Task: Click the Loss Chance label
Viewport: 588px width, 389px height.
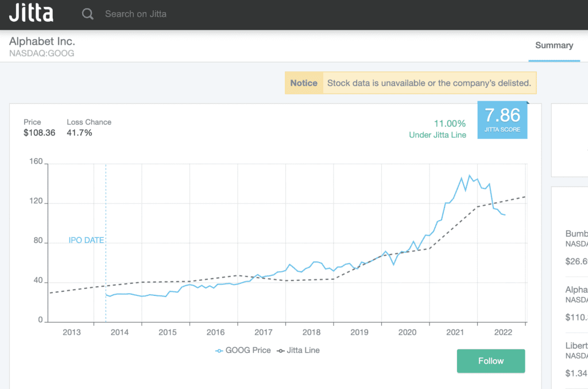Action: pyautogui.click(x=89, y=122)
